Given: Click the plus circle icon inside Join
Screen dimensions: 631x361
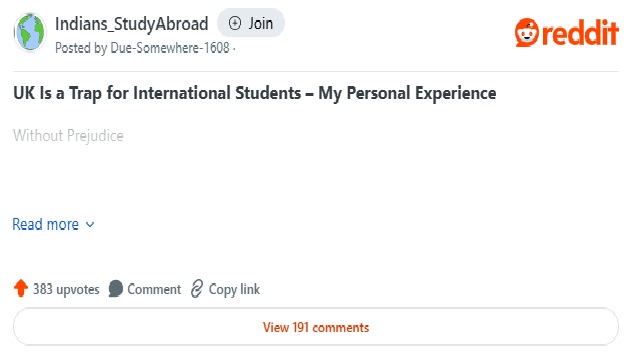Looking at the screenshot, I should (x=235, y=23).
